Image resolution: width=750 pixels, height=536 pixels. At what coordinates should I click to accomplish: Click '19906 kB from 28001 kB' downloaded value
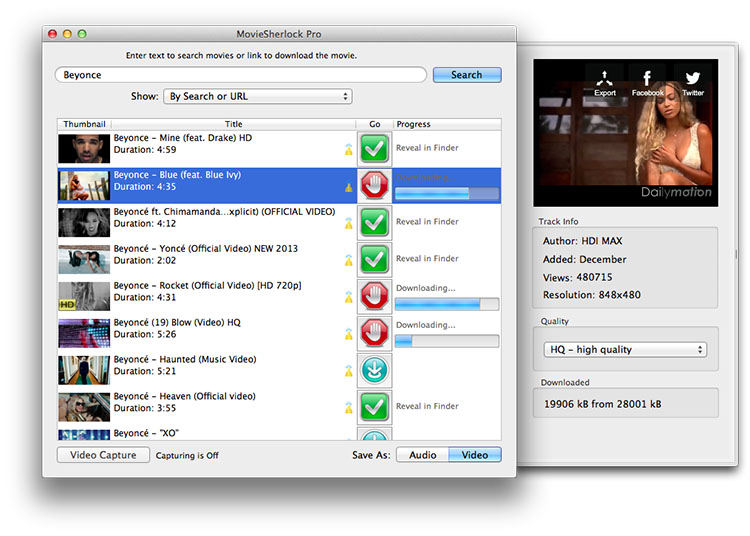tap(603, 404)
